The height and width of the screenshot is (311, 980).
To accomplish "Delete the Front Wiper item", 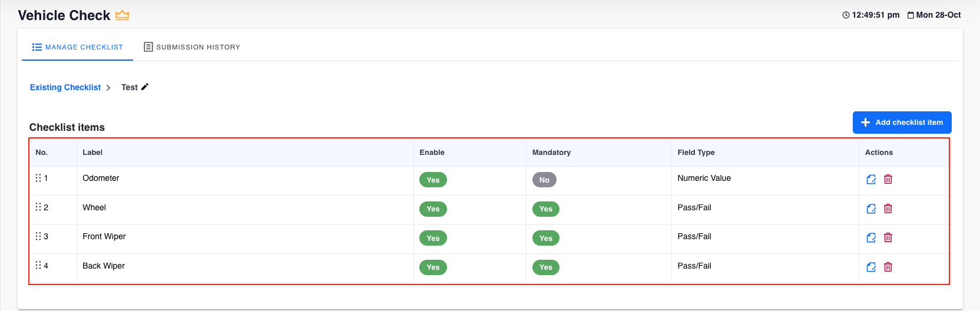I will (x=888, y=237).
